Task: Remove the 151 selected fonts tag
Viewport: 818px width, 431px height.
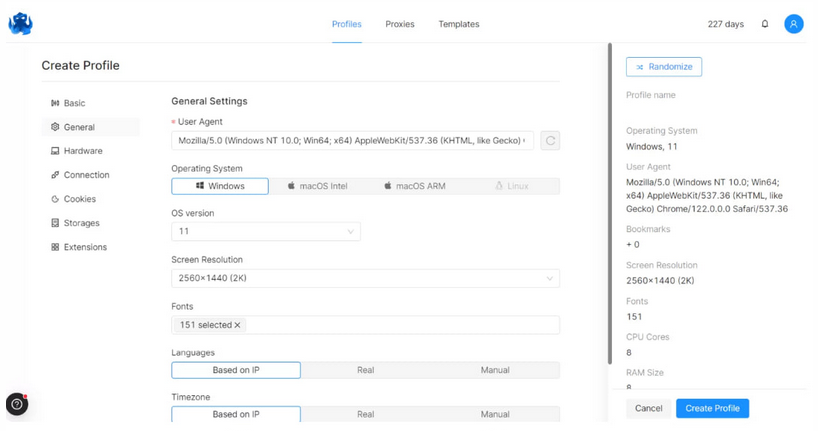Action: pos(237,325)
